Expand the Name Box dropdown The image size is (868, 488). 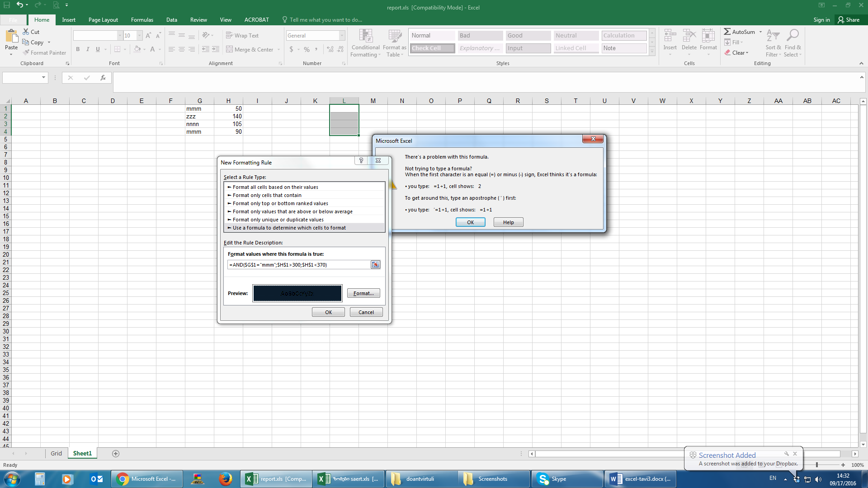[43, 78]
